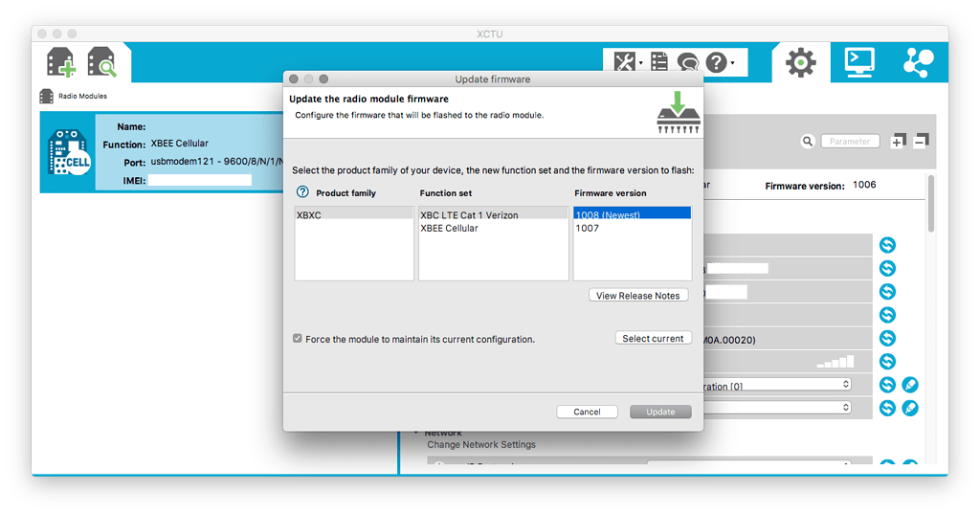Click the Parameter search field
980x513 pixels.
pyautogui.click(x=850, y=142)
